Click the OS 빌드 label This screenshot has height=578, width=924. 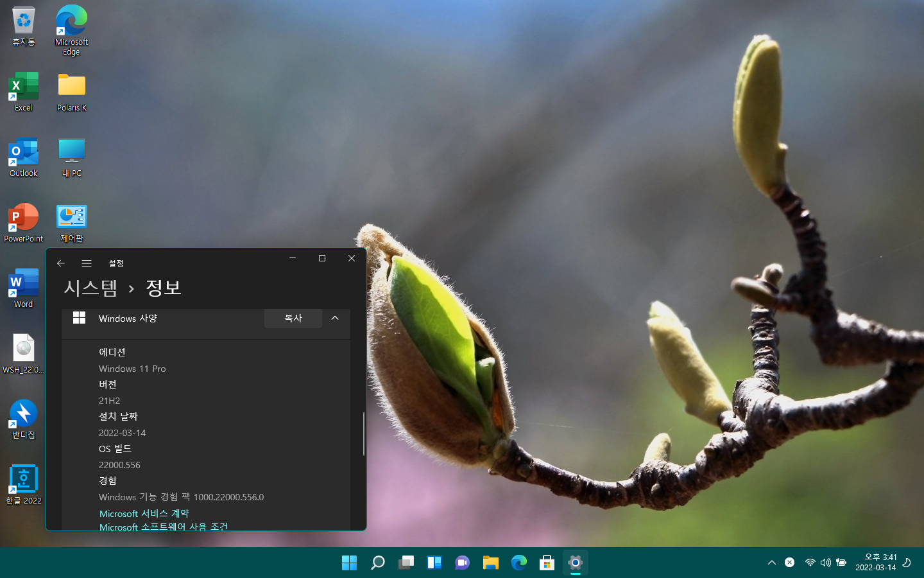click(x=116, y=448)
